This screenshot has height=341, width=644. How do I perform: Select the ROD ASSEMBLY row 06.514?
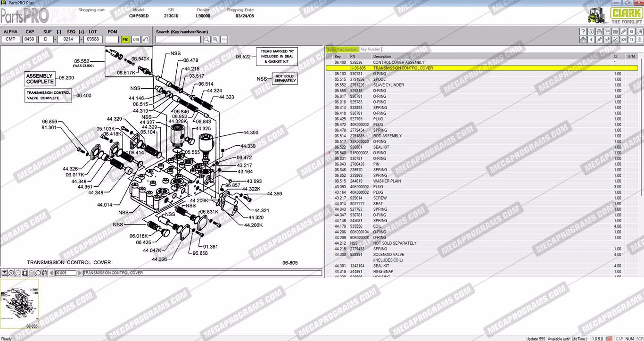coord(482,136)
